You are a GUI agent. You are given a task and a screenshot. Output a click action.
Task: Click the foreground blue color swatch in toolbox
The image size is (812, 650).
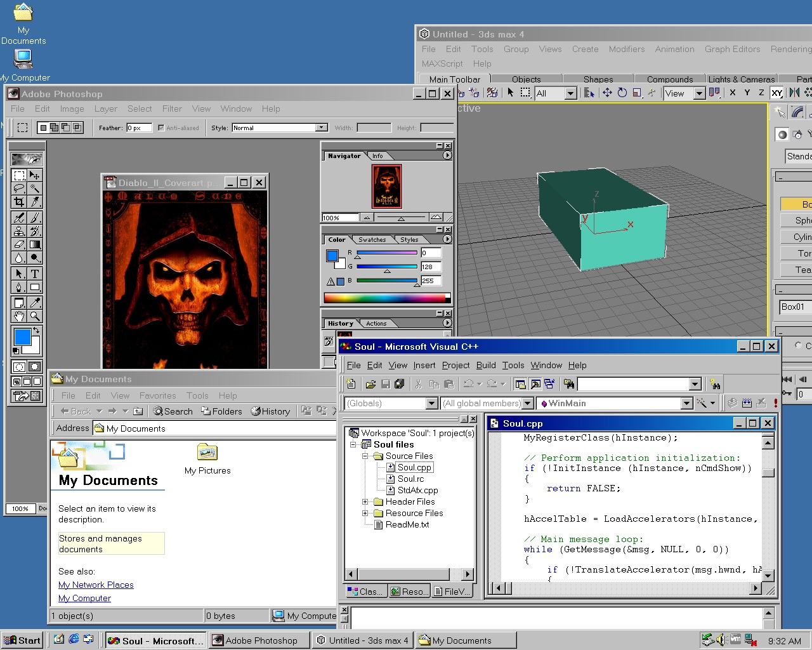pos(22,337)
